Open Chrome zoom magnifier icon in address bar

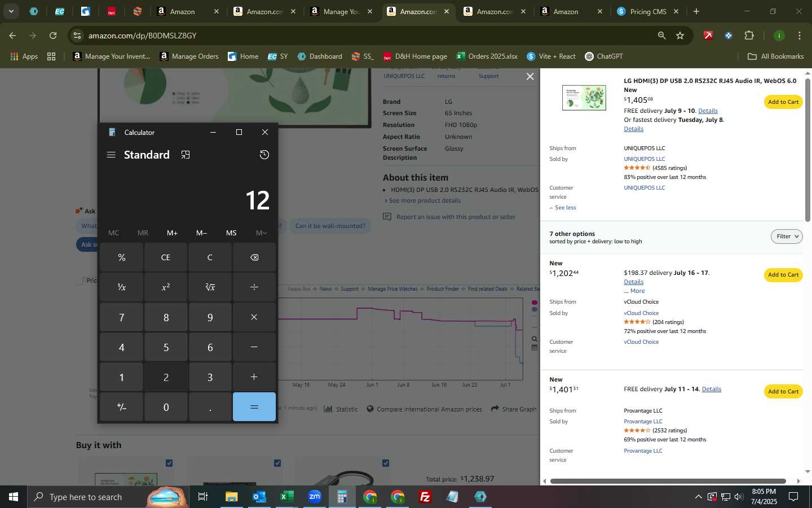tap(661, 36)
